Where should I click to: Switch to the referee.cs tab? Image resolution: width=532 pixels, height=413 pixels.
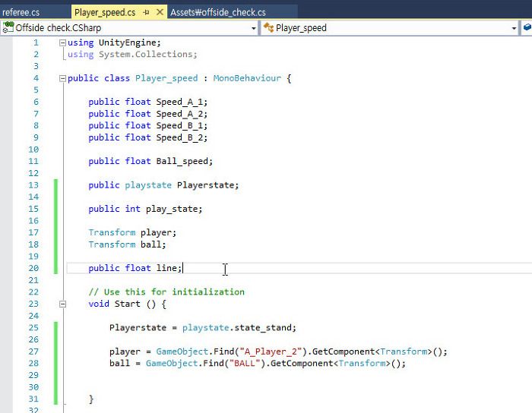(x=21, y=13)
